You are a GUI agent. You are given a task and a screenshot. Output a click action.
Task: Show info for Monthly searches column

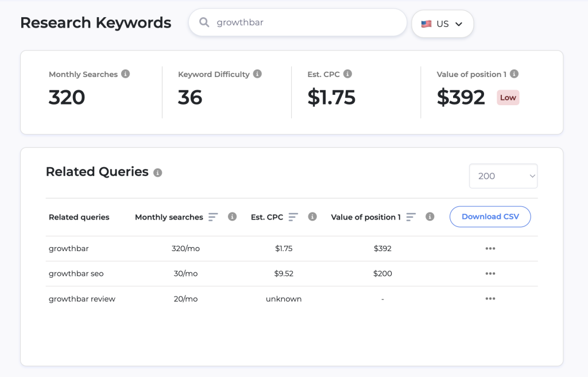[232, 217]
